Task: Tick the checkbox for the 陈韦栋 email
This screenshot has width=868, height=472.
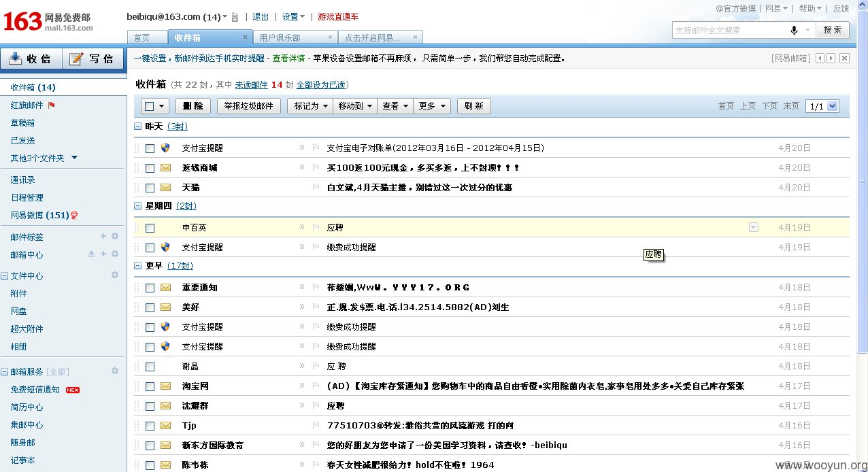Action: [x=150, y=465]
